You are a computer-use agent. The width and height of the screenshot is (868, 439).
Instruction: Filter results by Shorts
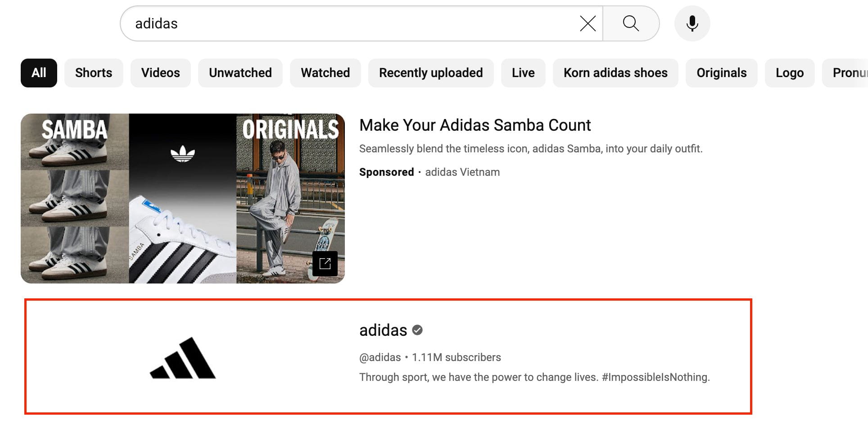click(x=94, y=73)
